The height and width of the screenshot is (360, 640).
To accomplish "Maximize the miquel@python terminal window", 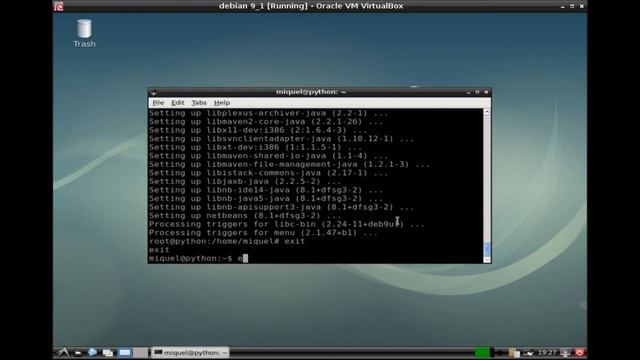I will tap(477, 92).
